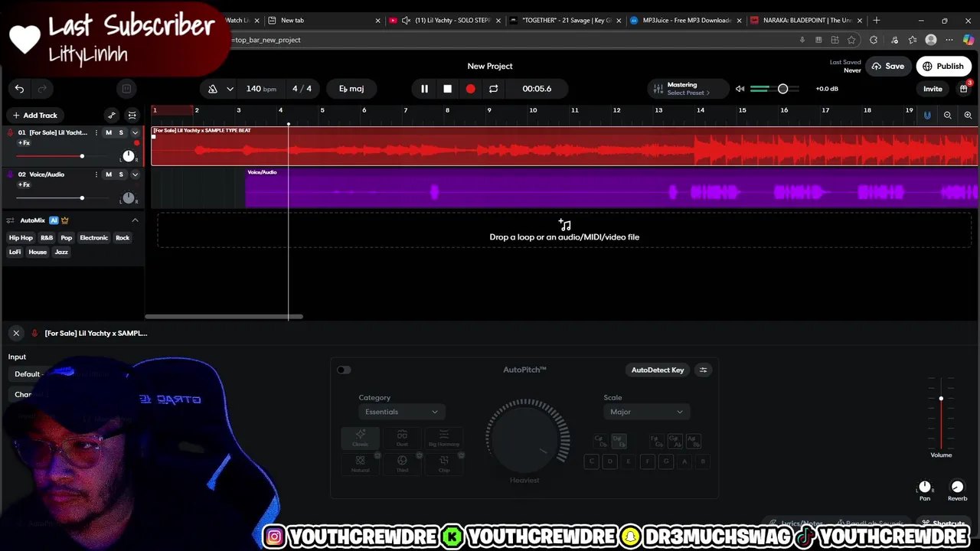Expand track 01 options chevron
Screen dimensions: 980x551
pyautogui.click(x=135, y=133)
